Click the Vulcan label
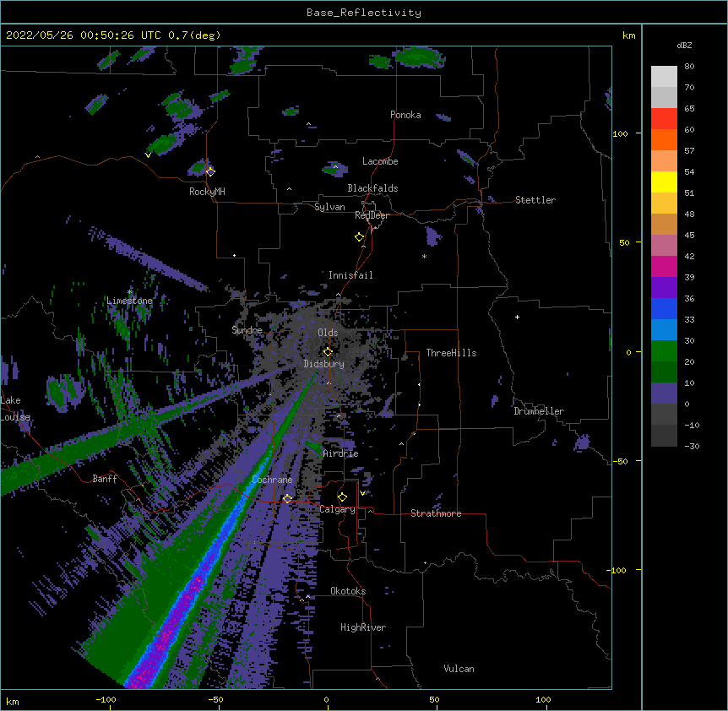Screen dimensions: 728x711 click(459, 669)
